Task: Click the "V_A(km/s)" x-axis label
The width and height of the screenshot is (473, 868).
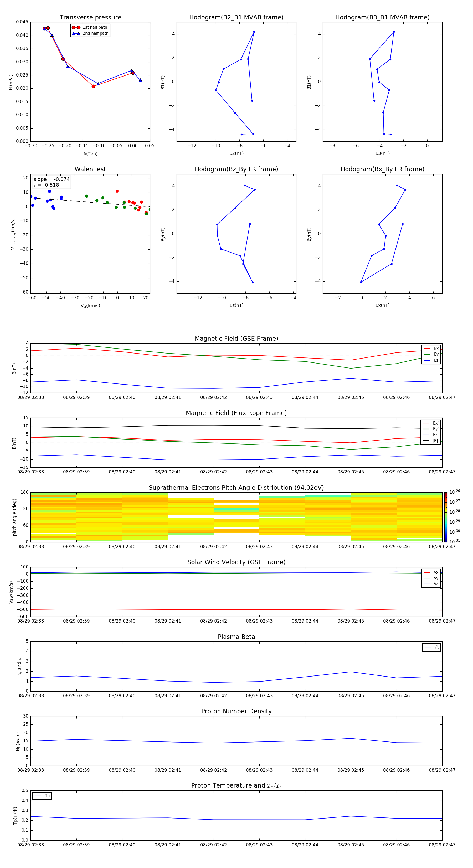Action: tap(90, 306)
